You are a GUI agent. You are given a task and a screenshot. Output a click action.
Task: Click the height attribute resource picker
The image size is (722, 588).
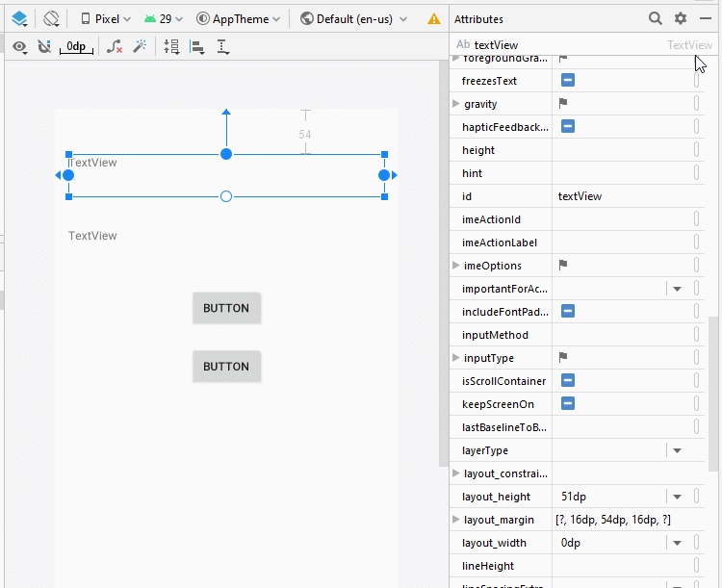pyautogui.click(x=696, y=150)
